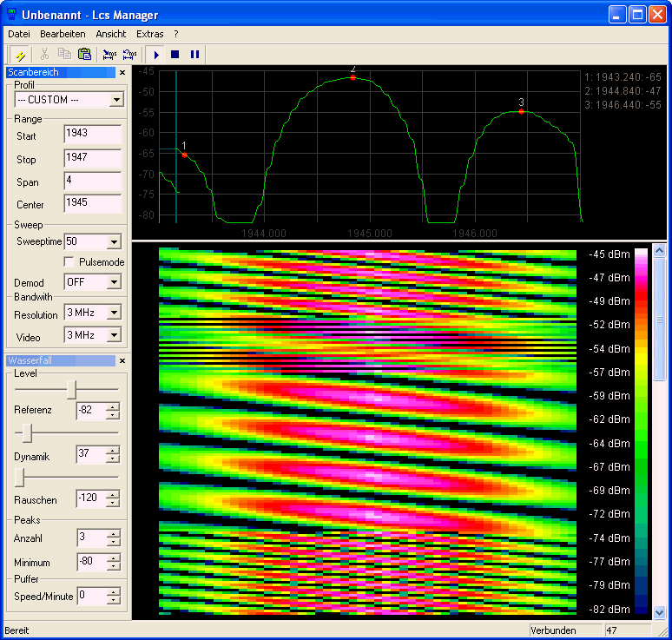This screenshot has width=672, height=640.
Task: Click the Referenz level slider handle
Action: click(72, 389)
